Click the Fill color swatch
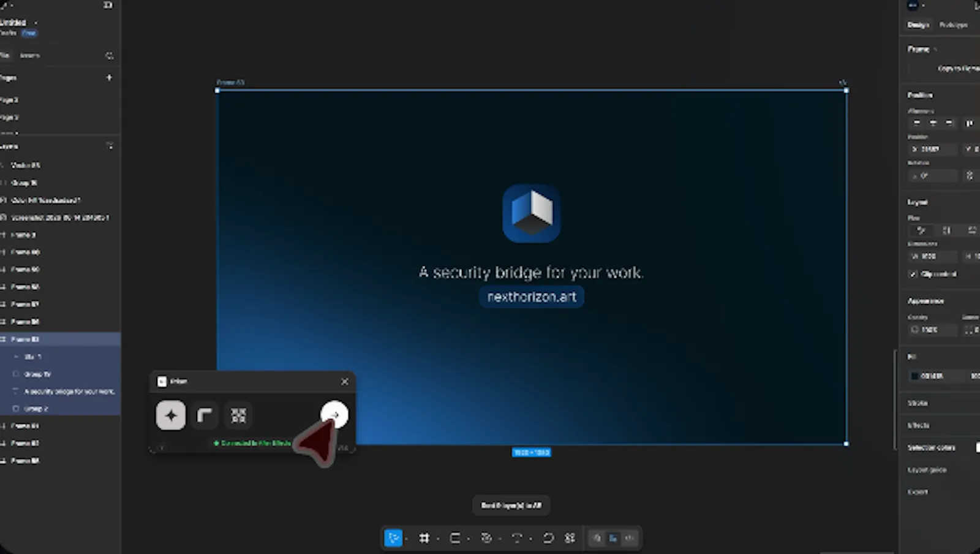Image resolution: width=980 pixels, height=554 pixels. 914,376
